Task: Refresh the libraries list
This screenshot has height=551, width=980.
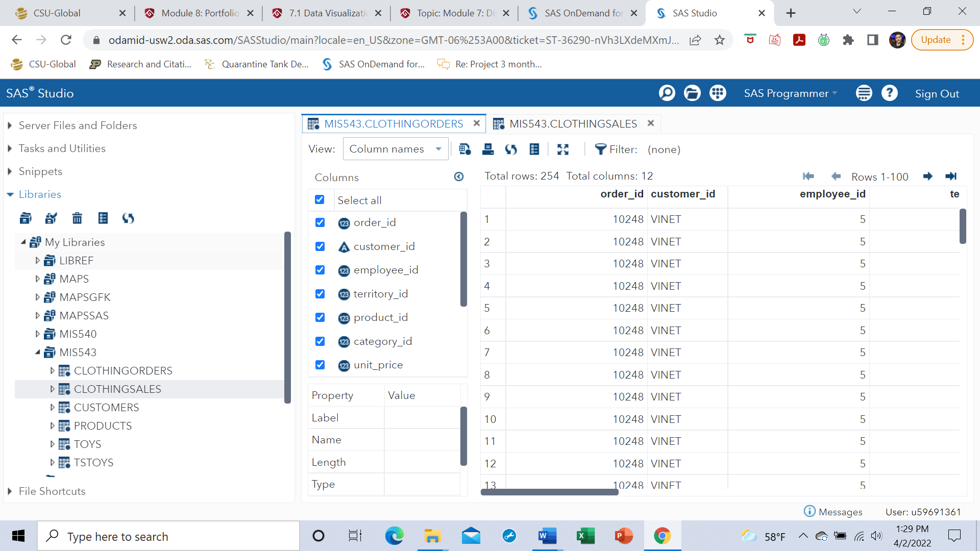Action: [128, 218]
